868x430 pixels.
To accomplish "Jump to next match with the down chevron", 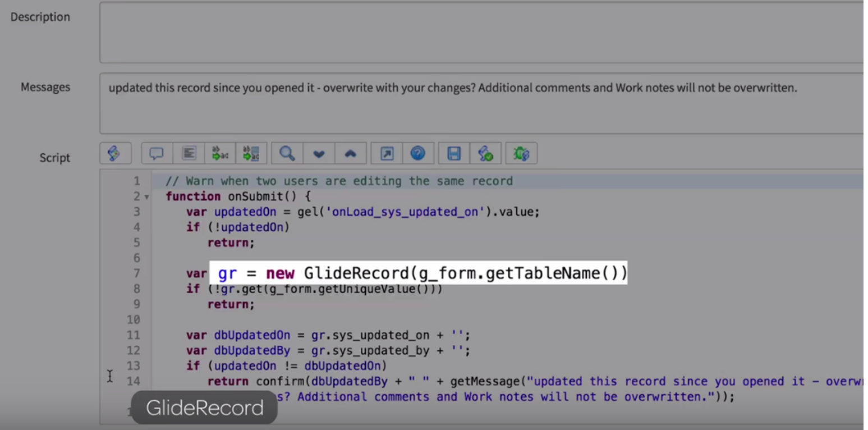I will [x=318, y=153].
